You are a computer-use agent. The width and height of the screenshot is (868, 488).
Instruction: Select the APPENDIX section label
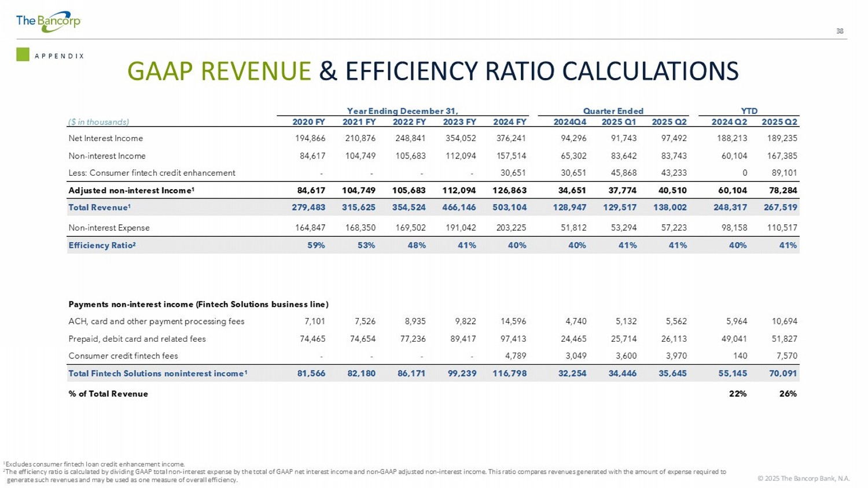pos(60,56)
